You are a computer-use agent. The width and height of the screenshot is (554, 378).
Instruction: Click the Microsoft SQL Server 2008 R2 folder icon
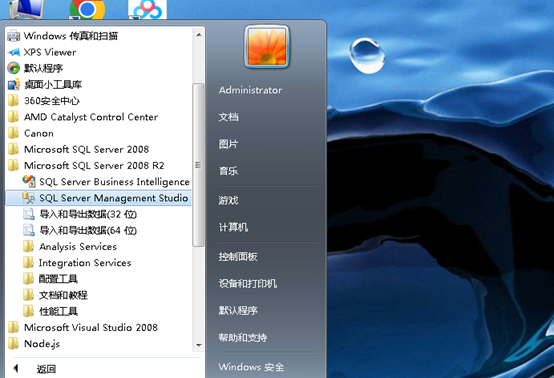point(13,165)
